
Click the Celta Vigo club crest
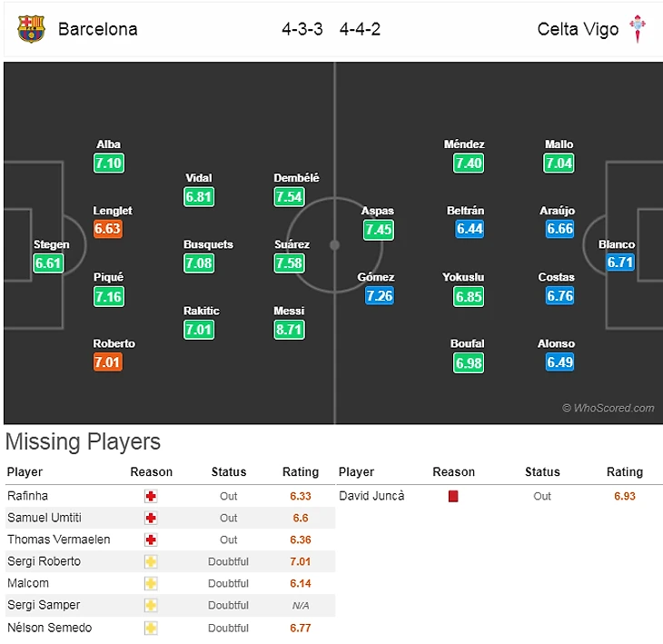pyautogui.click(x=638, y=29)
